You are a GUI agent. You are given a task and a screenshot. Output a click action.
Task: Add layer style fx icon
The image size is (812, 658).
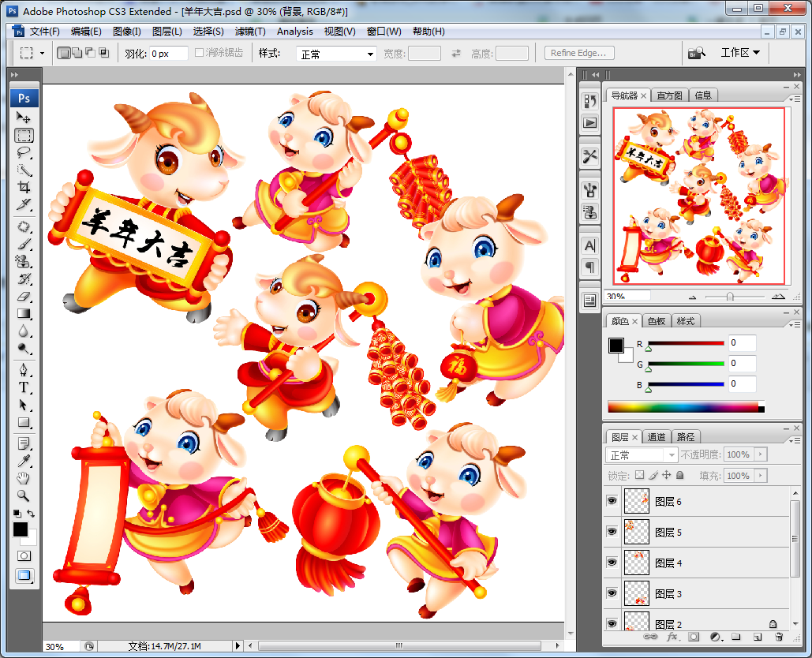tap(672, 637)
